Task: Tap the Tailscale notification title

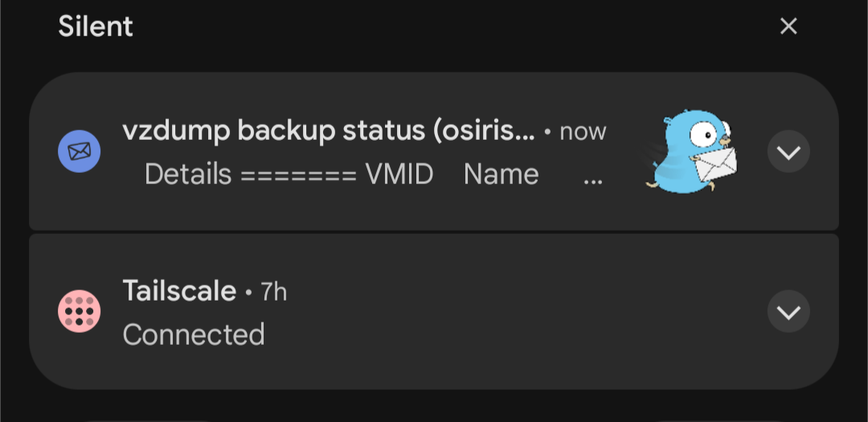Action: click(x=179, y=291)
